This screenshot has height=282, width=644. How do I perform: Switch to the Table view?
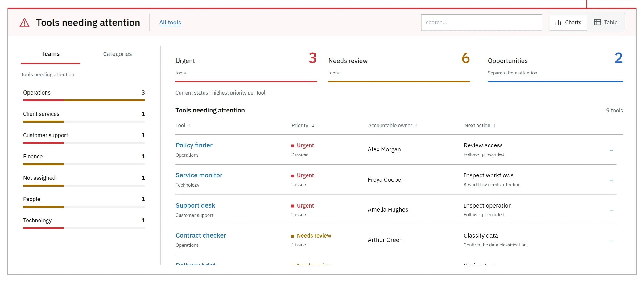pyautogui.click(x=606, y=23)
